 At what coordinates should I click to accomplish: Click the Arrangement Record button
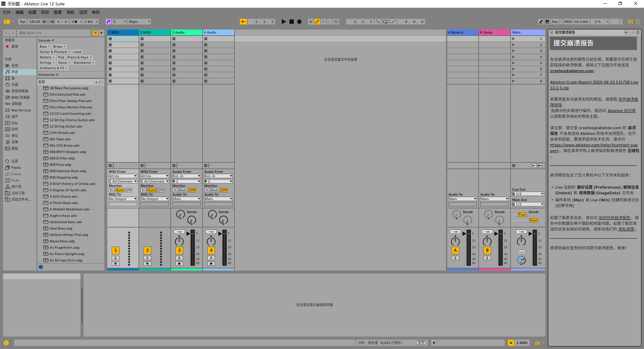(299, 22)
